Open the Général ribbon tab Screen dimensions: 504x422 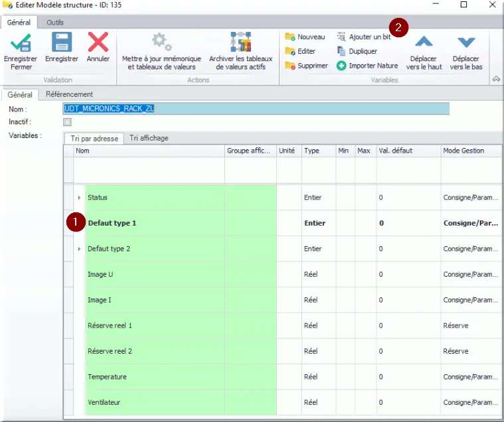click(19, 23)
